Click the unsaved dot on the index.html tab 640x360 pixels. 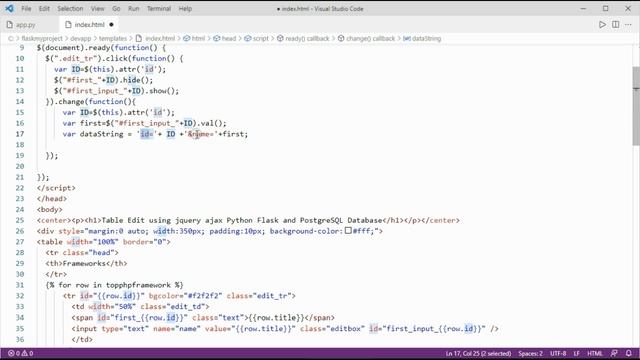(111, 24)
